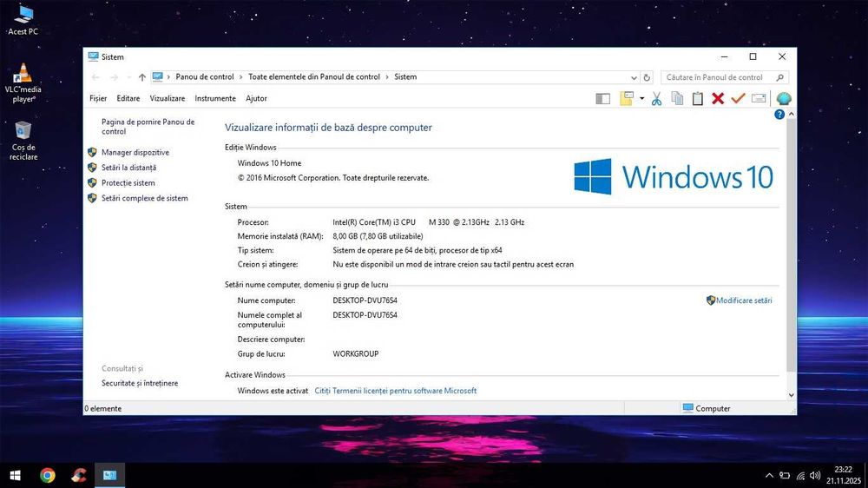
Task: Open the dropdown arrow beside folder view icon
Action: click(641, 99)
